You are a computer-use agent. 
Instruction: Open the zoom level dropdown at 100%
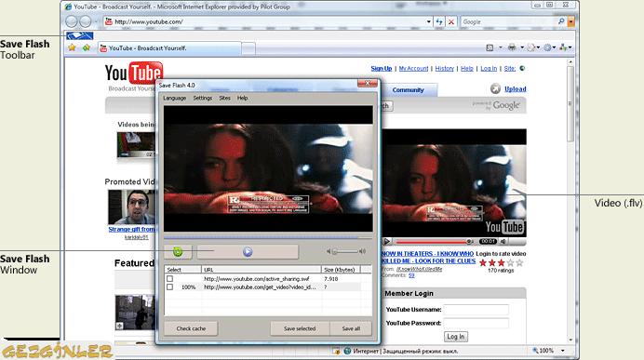pyautogui.click(x=563, y=351)
